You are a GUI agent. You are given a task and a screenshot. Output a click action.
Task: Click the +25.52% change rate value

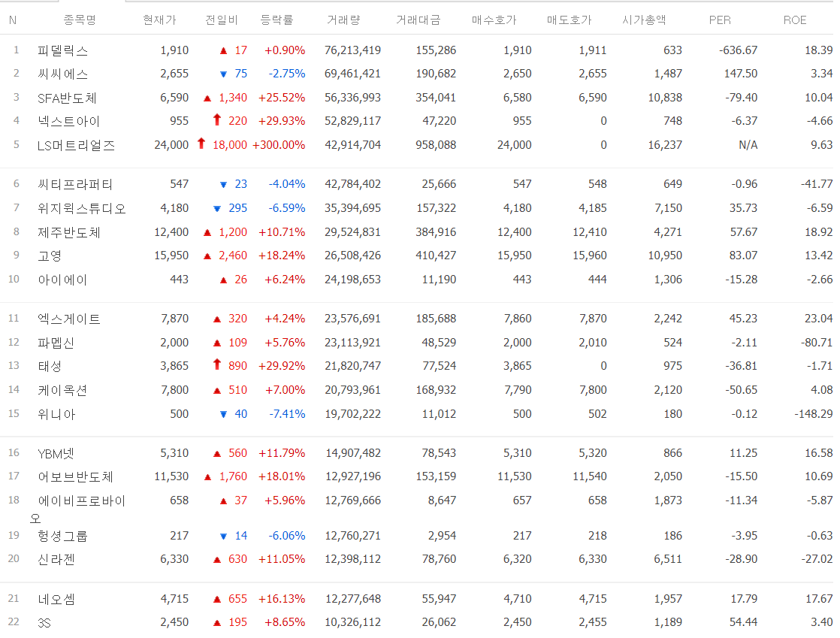(282, 98)
